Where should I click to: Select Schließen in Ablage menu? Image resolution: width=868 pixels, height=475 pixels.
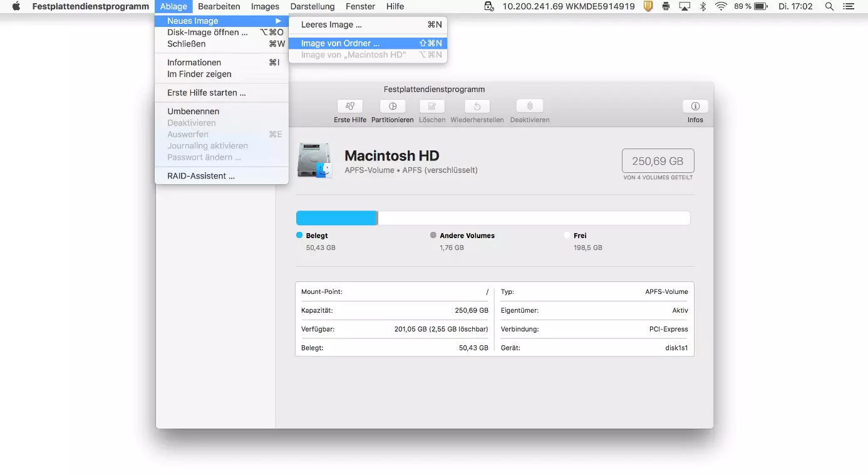(222, 44)
